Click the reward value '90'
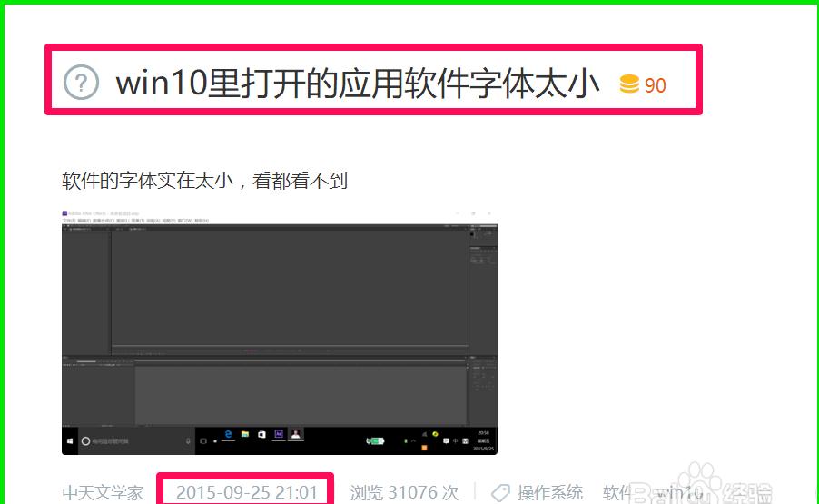The width and height of the screenshot is (819, 504). [x=656, y=85]
